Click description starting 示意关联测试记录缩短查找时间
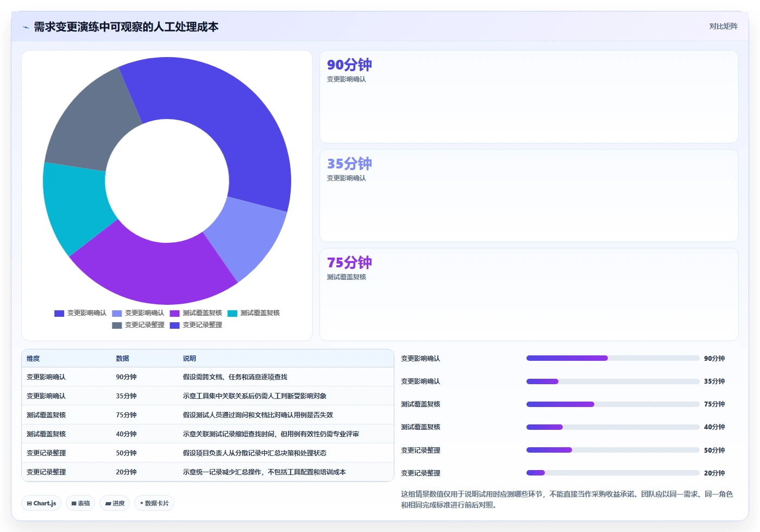This screenshot has height=532, width=760. 271,434
